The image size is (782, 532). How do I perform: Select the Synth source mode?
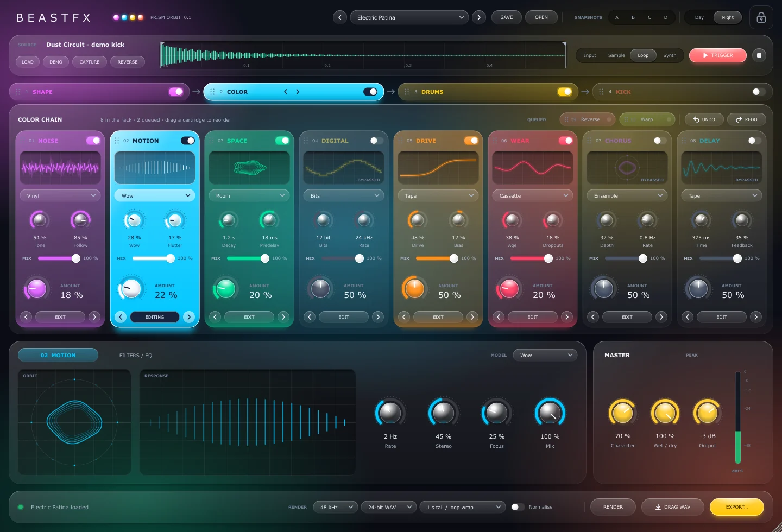670,55
